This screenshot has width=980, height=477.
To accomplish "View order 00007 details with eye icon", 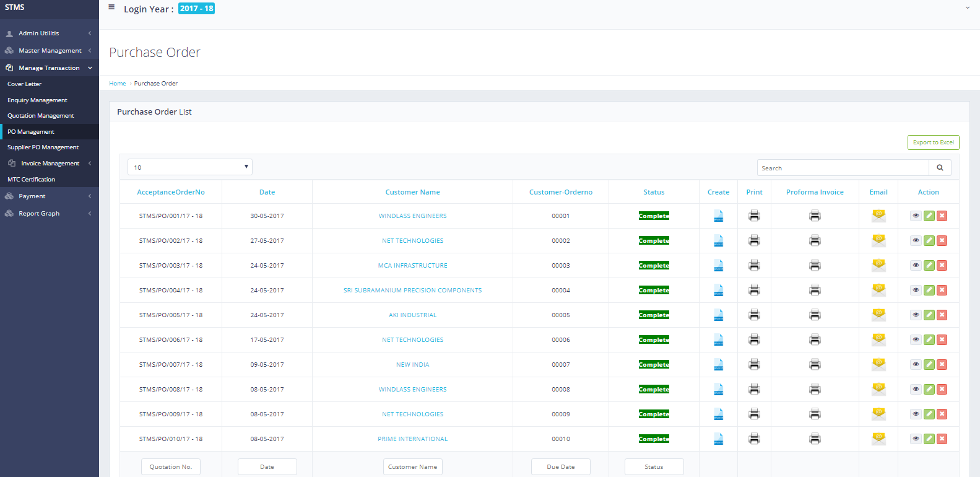I will (x=916, y=365).
